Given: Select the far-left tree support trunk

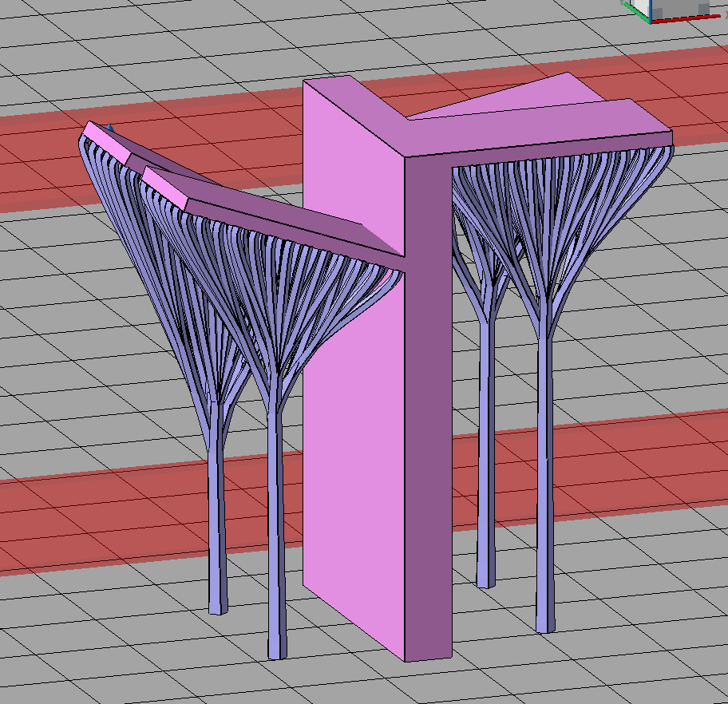Looking at the screenshot, I should click(217, 527).
